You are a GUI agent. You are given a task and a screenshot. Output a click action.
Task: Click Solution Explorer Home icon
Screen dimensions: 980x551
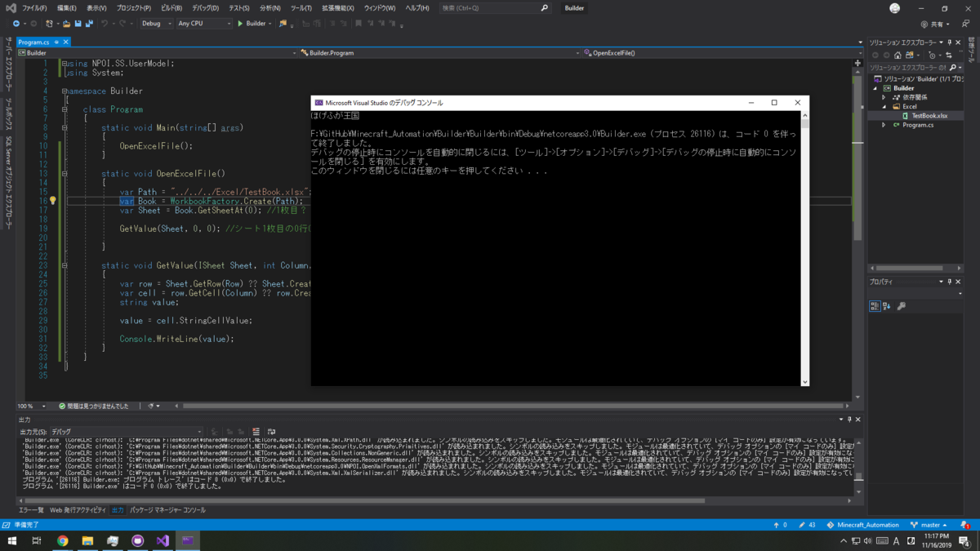click(898, 55)
